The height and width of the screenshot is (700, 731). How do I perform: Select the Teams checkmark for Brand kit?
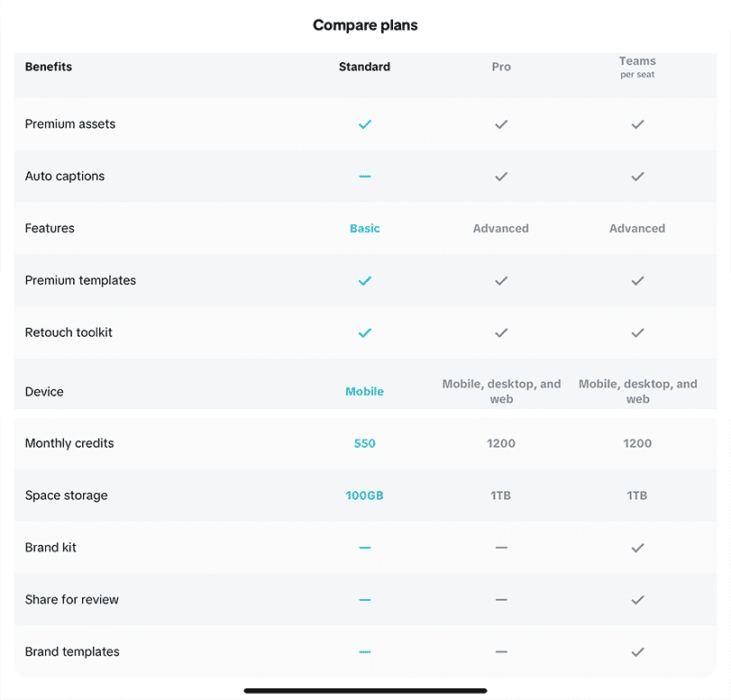coord(637,547)
